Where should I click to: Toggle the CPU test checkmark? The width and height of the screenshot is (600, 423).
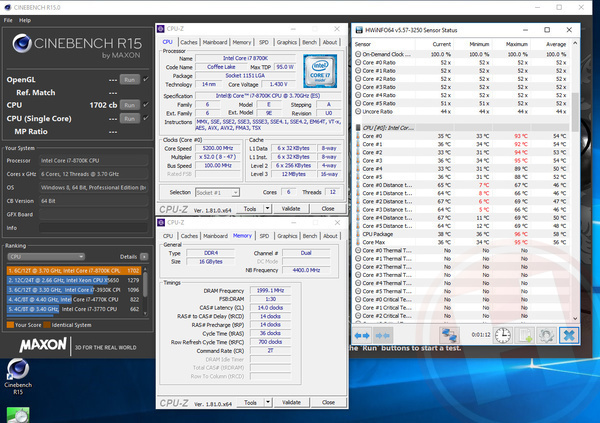click(145, 105)
